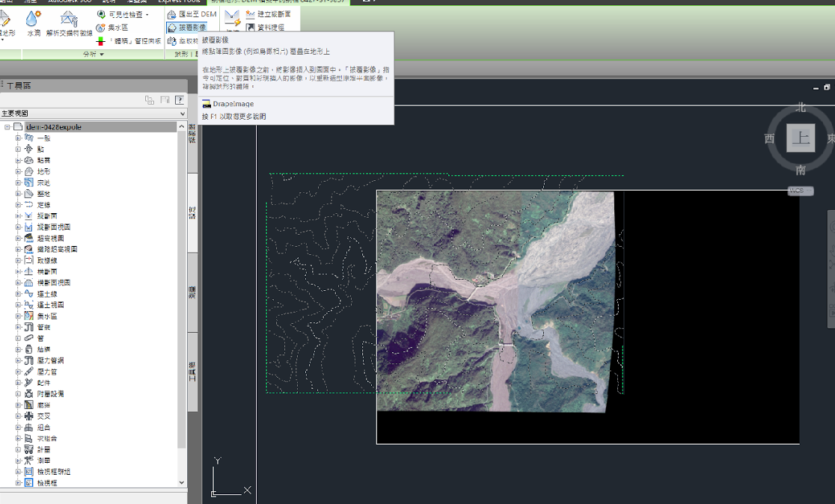Select the Pressure Pipes tree node icon
The height and width of the screenshot is (504, 835).
tap(28, 372)
